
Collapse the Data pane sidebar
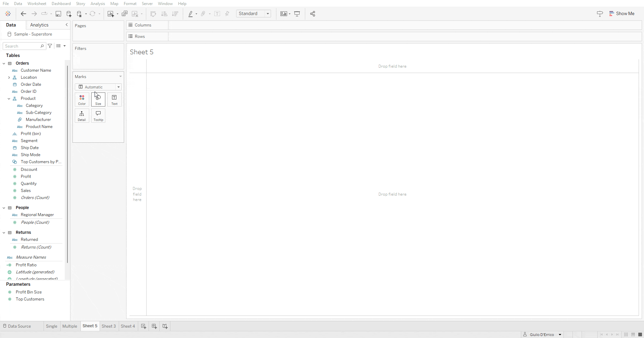[x=67, y=25]
